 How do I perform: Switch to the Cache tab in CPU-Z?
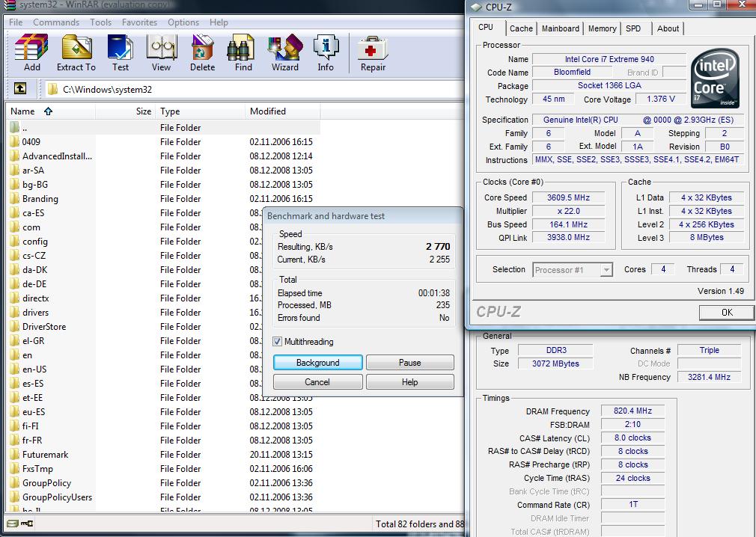(521, 28)
